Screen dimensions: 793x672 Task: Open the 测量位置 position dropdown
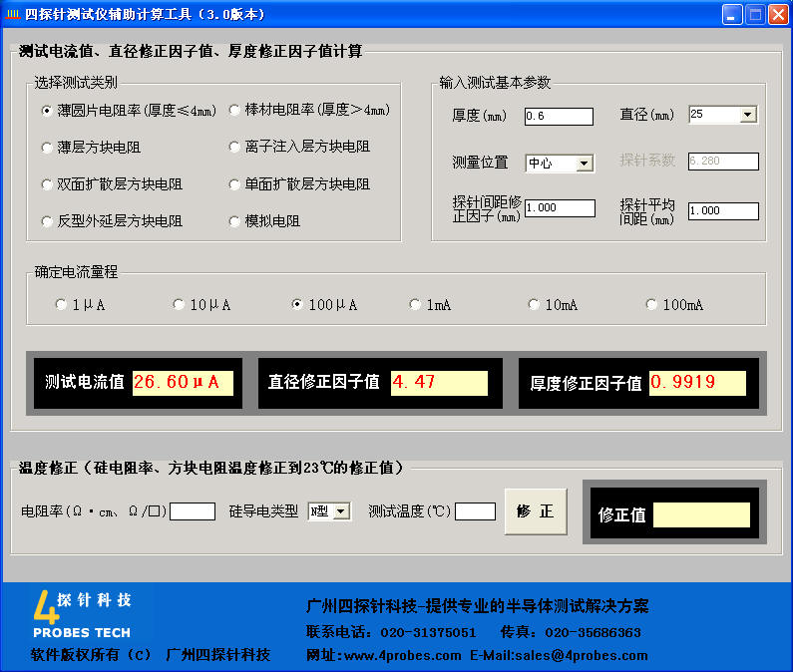585,164
